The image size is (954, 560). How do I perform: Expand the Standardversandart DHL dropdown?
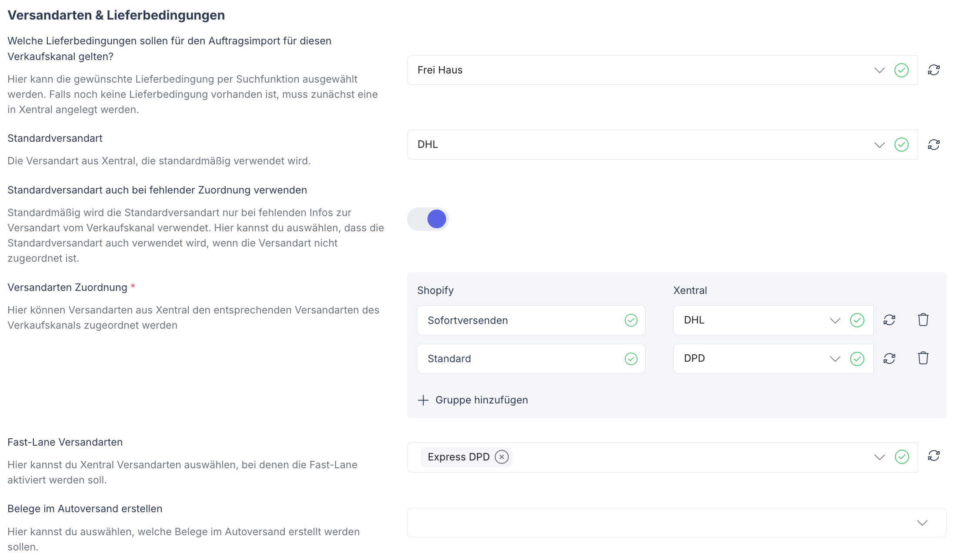coord(880,144)
